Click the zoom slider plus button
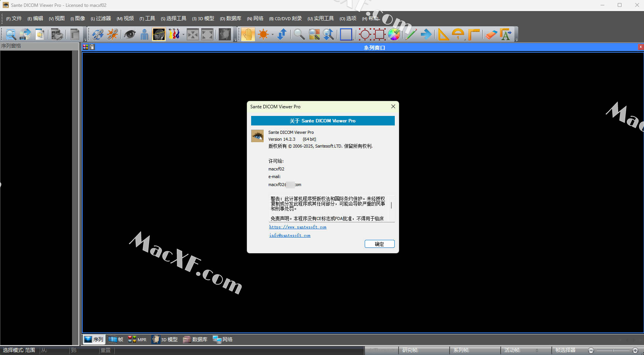Screen dimensions: 644x355 tap(635, 350)
